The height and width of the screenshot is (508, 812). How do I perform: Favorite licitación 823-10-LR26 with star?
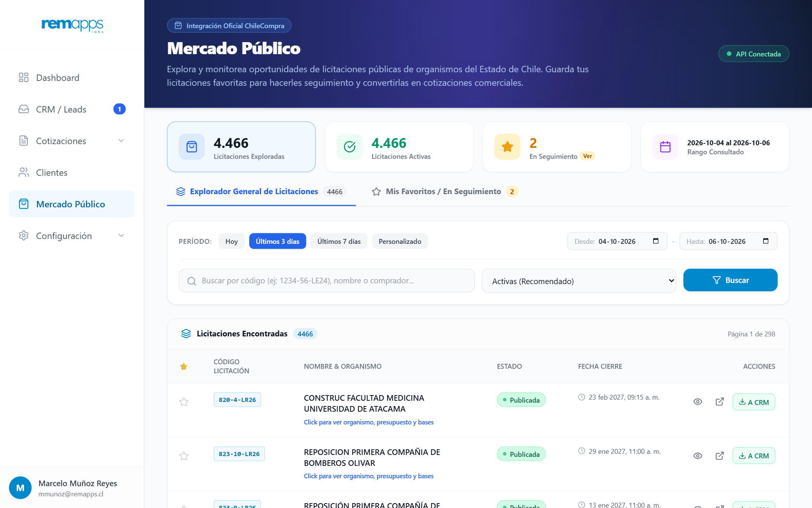184,456
